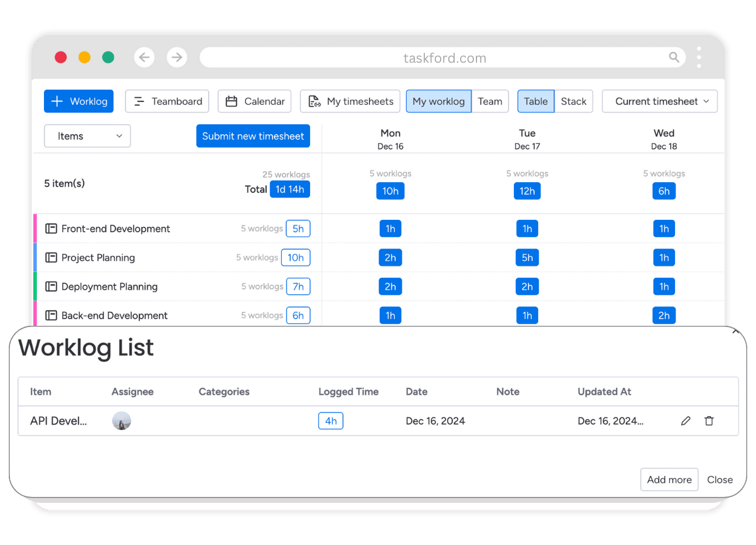The image size is (756, 545).
Task: Click the Project Planning item icon
Action: (51, 257)
